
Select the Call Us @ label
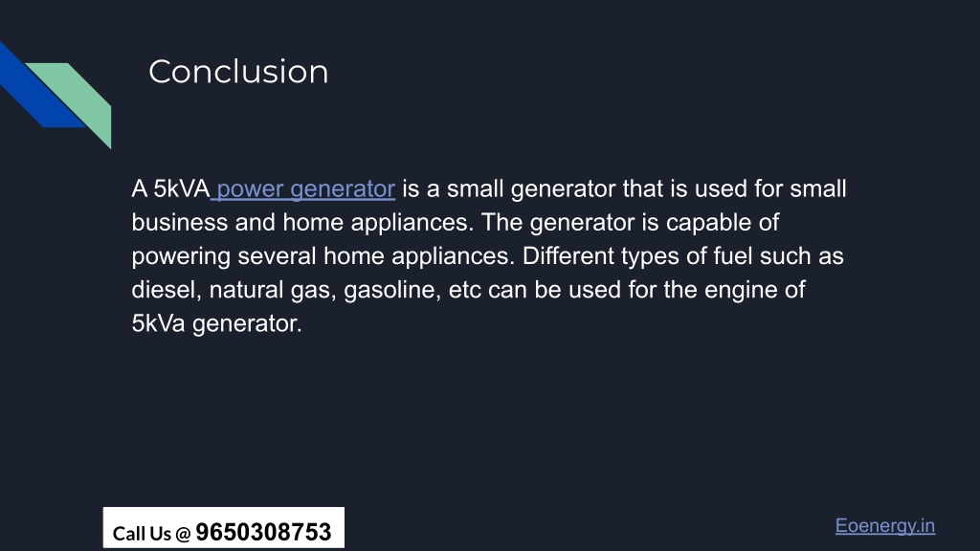[x=151, y=534]
